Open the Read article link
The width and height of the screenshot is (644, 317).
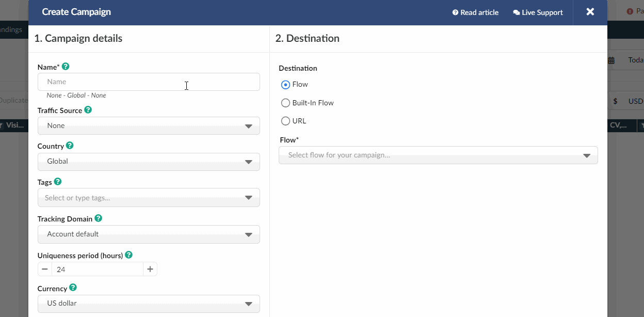[475, 12]
